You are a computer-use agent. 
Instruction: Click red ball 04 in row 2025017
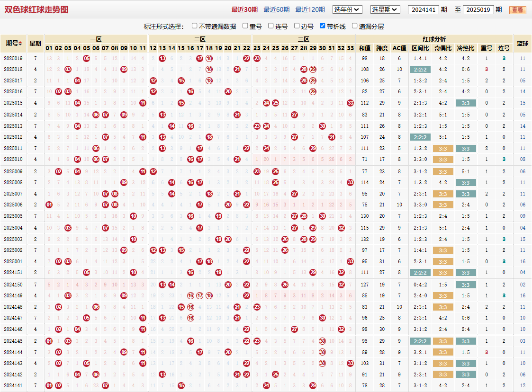[77, 80]
